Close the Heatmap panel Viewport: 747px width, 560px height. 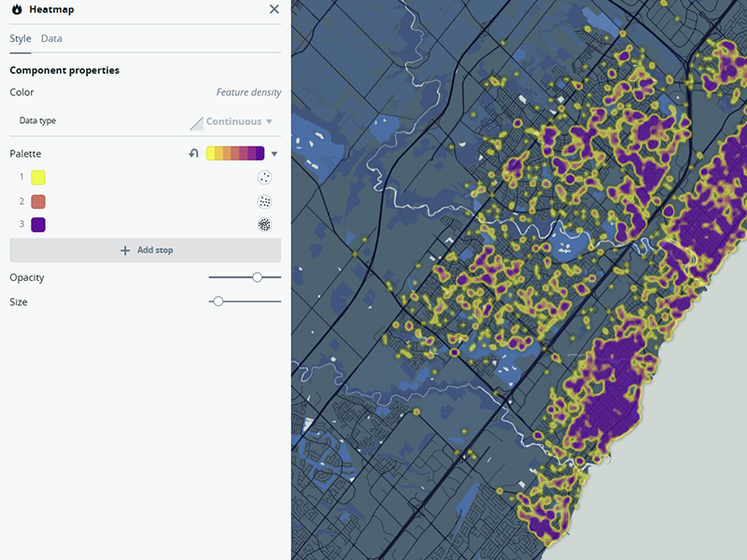(x=274, y=9)
